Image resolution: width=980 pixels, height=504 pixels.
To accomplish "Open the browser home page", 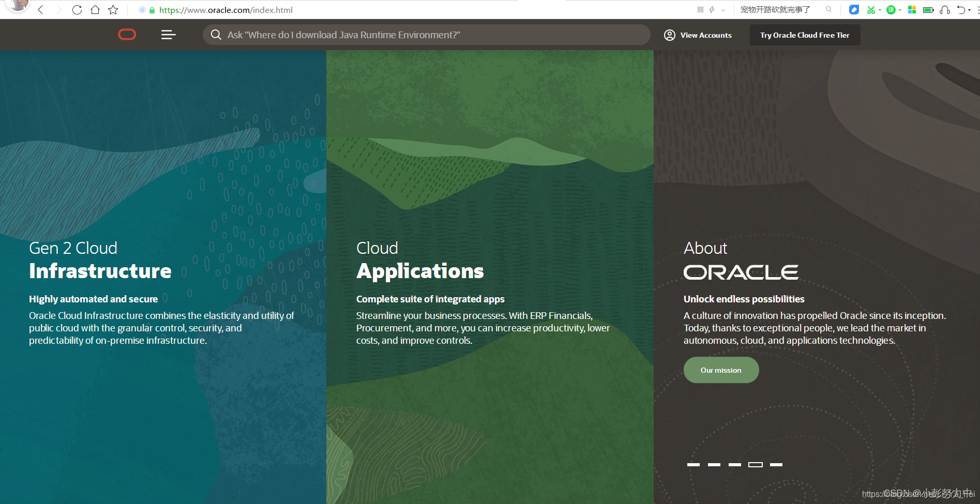I will click(x=95, y=10).
